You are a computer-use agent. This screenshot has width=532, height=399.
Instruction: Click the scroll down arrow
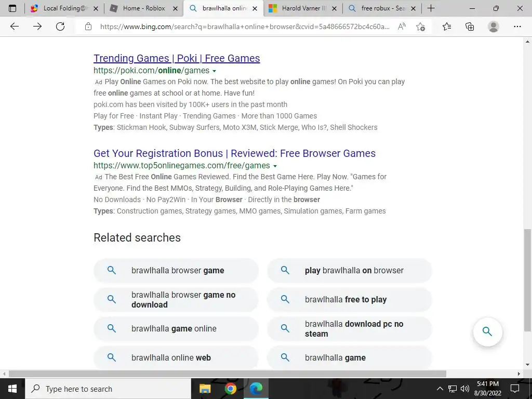528,365
